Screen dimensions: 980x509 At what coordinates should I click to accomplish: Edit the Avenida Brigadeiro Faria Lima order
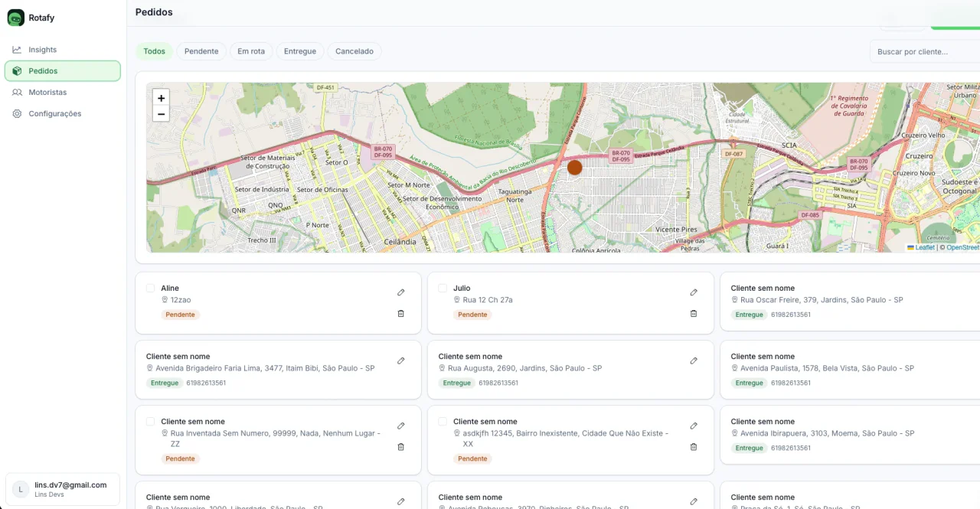[401, 361]
